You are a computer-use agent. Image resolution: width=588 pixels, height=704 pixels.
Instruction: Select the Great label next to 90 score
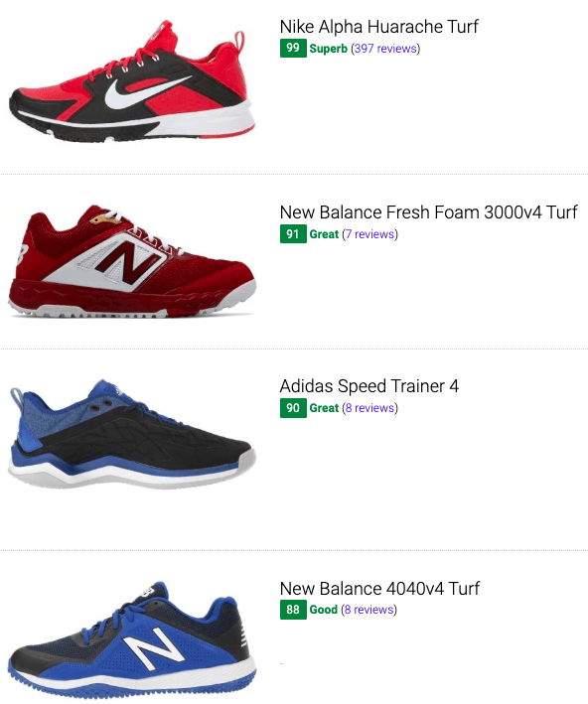click(324, 408)
